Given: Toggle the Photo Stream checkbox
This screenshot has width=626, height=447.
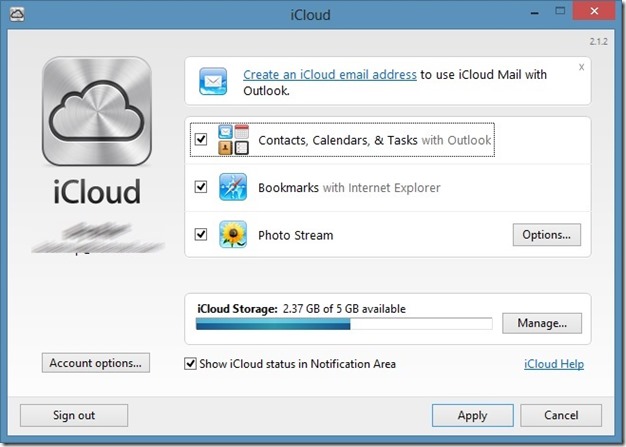Looking at the screenshot, I should tap(200, 234).
